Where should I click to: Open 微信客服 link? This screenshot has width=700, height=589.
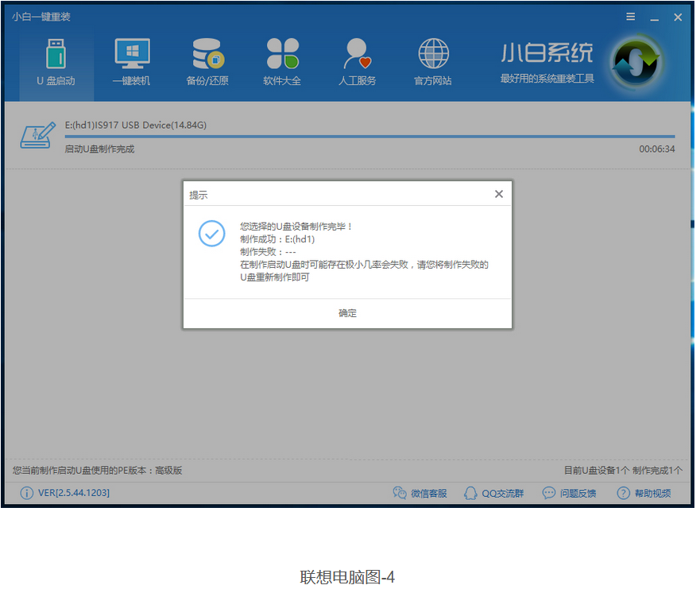[x=420, y=493]
